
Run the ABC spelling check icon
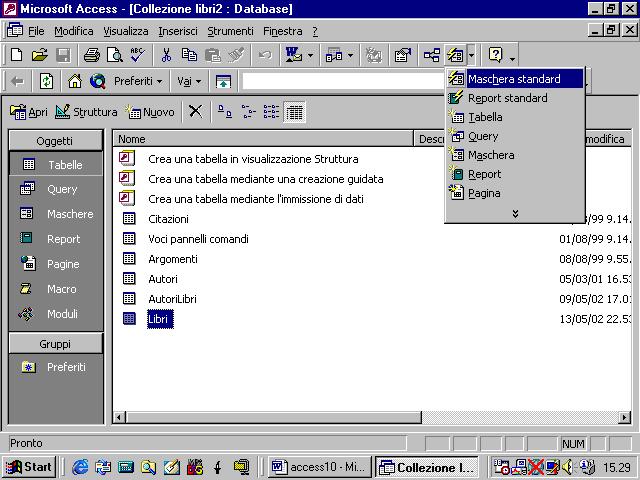[x=138, y=55]
